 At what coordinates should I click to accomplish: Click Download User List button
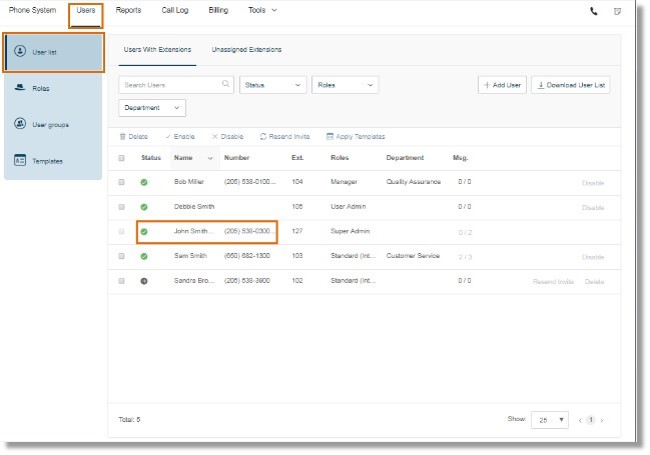570,85
